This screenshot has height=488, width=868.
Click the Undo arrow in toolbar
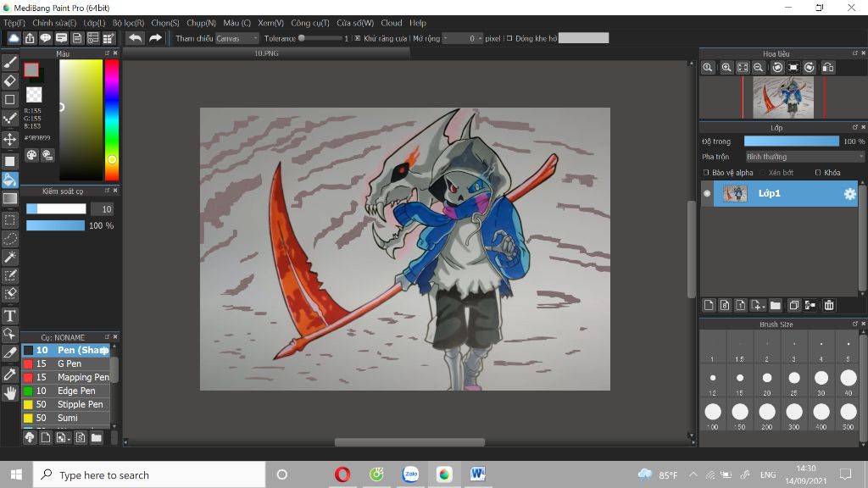click(135, 38)
